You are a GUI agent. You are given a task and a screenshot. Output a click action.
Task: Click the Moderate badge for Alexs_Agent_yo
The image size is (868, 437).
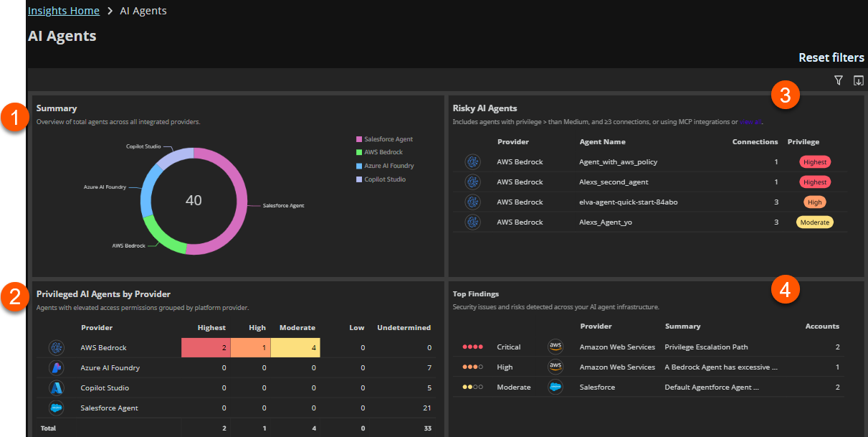[x=815, y=222]
